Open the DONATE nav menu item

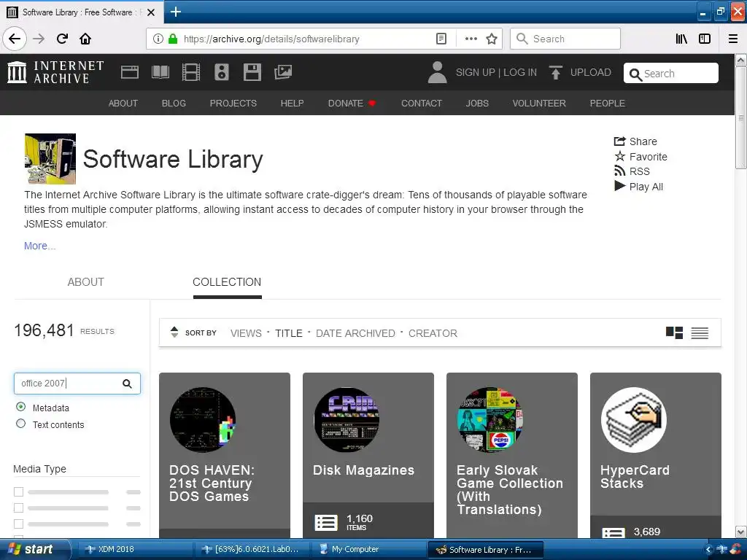pyautogui.click(x=352, y=104)
